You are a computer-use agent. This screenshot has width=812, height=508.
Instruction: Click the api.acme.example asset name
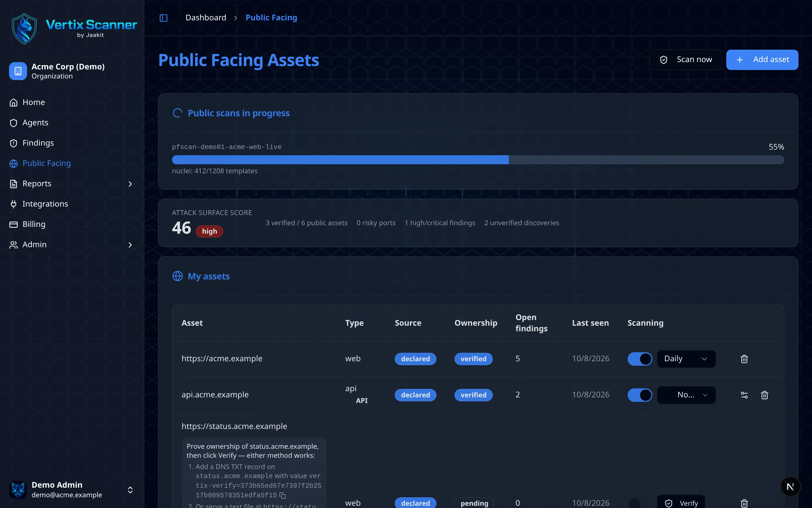[215, 395]
